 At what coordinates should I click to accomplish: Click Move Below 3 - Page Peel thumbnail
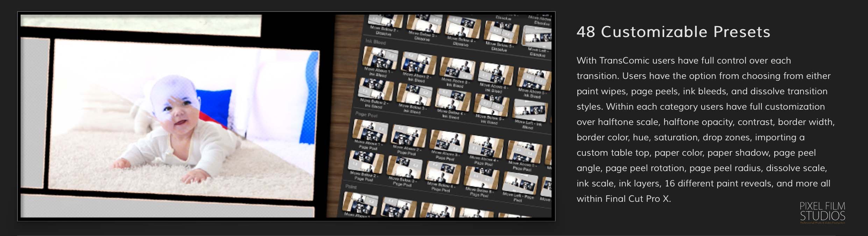tap(405, 167)
